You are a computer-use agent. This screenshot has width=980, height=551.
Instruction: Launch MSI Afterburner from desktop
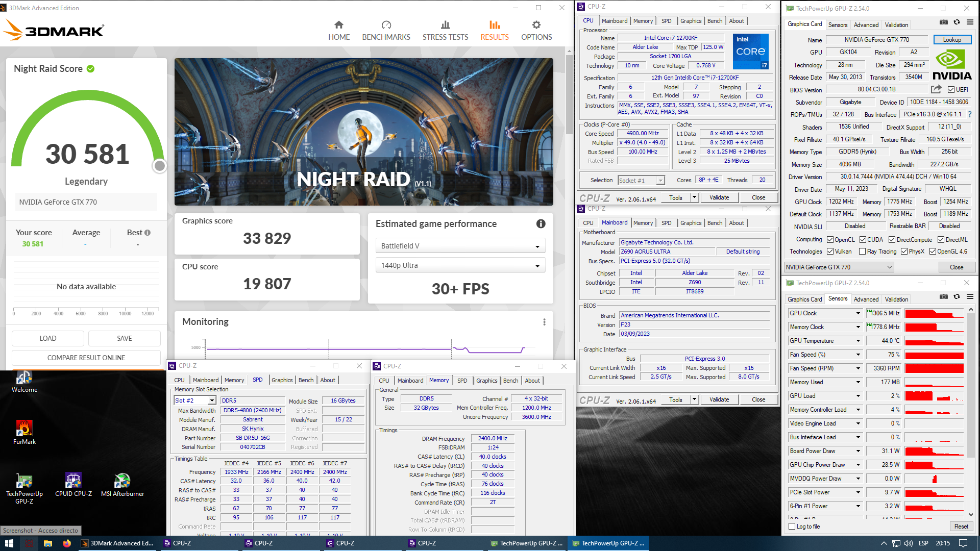coord(122,485)
